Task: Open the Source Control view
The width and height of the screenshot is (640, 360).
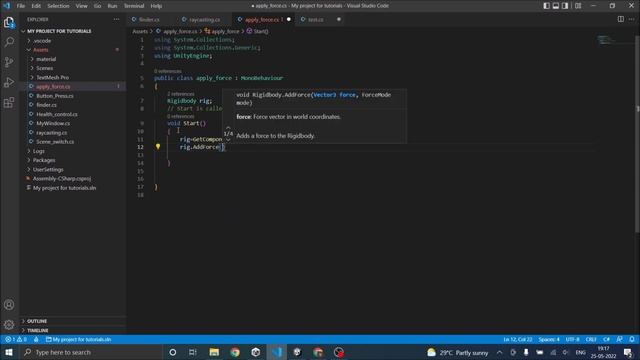Action: (9, 62)
